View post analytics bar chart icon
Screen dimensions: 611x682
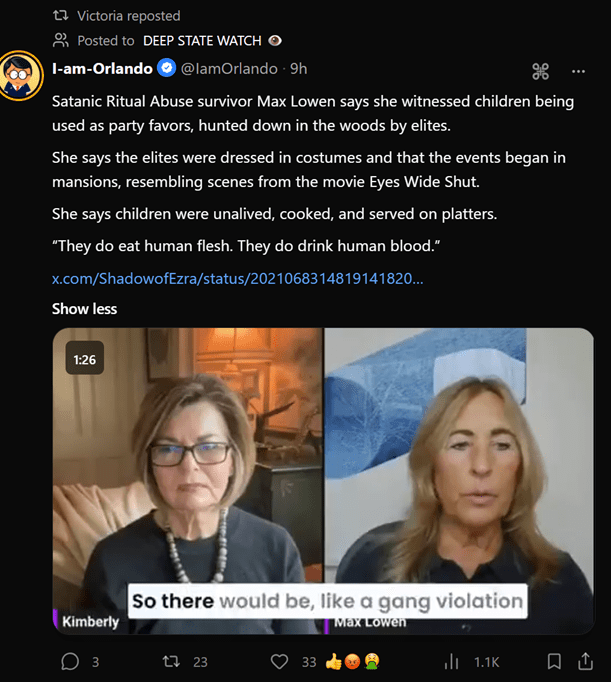pyautogui.click(x=451, y=661)
